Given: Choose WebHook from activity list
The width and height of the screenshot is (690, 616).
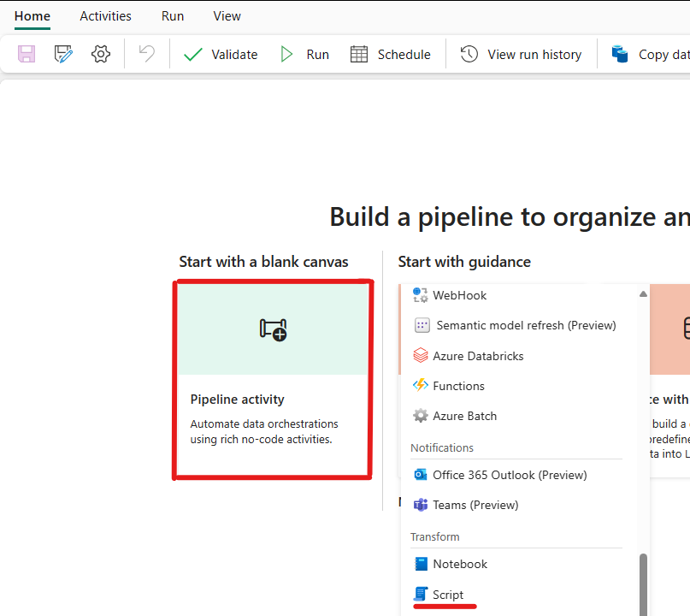Looking at the screenshot, I should tap(459, 295).
